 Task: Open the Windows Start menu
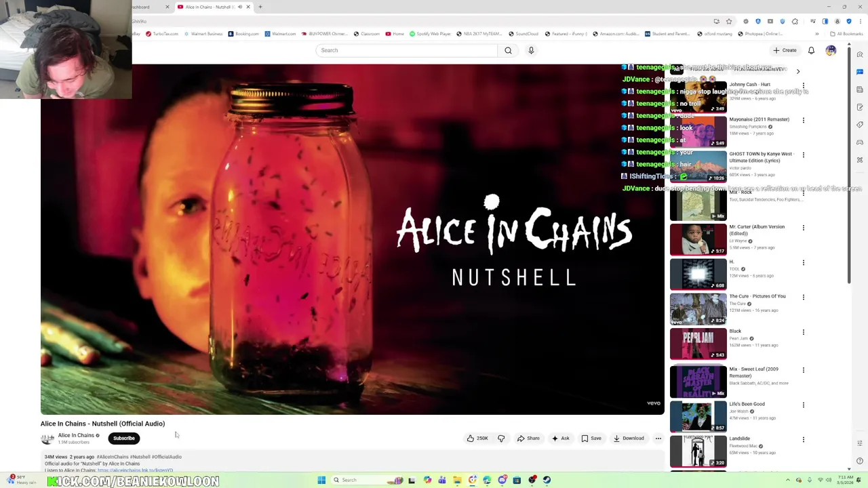pos(321,480)
